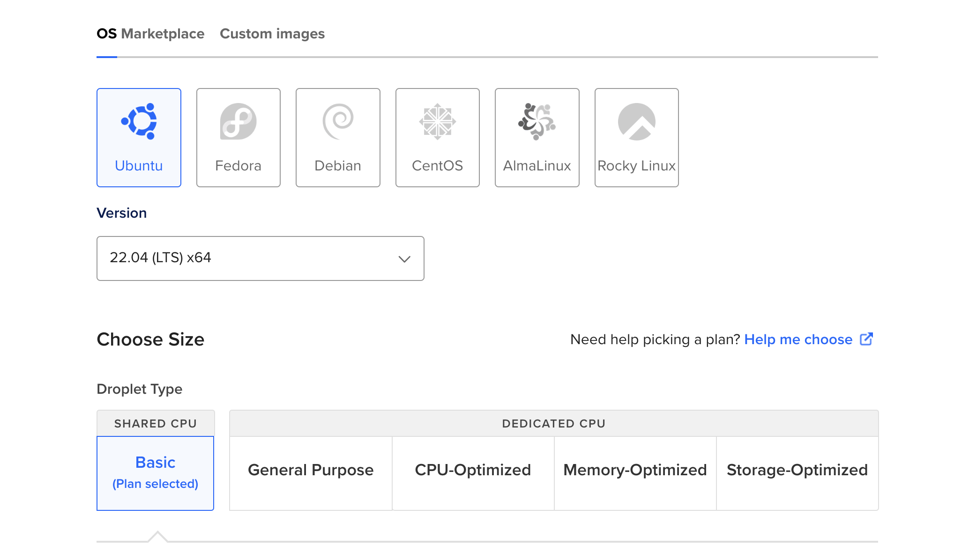Select the CentOS logo icon
Image resolution: width=954 pixels, height=560 pixels.
tap(438, 121)
